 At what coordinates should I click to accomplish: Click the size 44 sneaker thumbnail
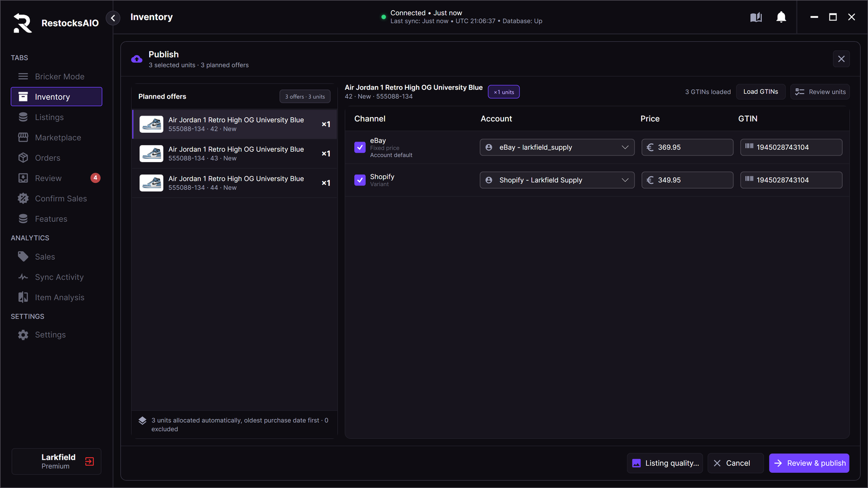pyautogui.click(x=151, y=183)
